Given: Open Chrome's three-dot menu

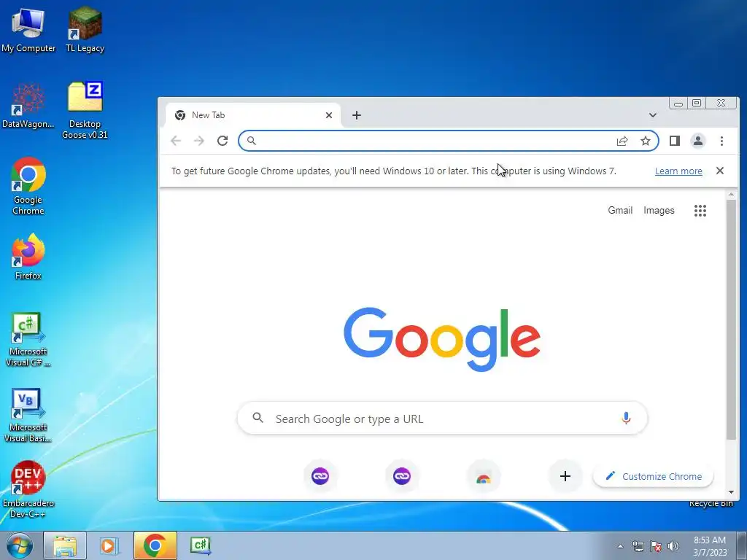Looking at the screenshot, I should pyautogui.click(x=721, y=141).
